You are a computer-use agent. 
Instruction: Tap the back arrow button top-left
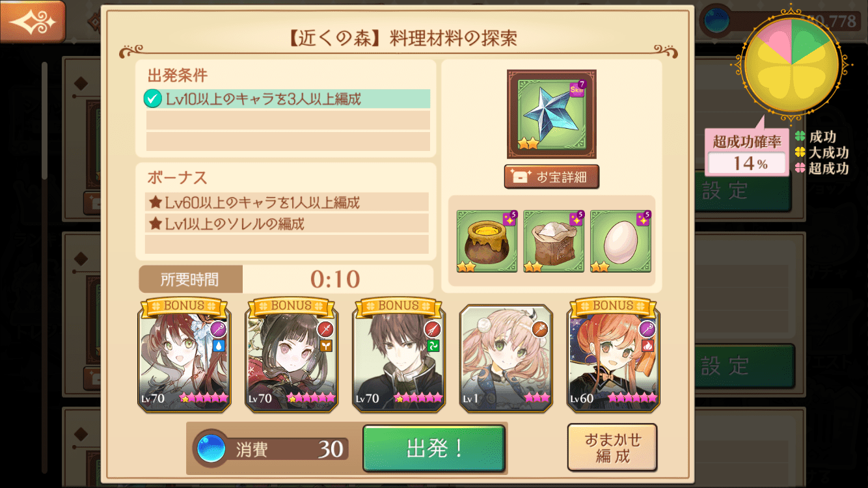(33, 22)
